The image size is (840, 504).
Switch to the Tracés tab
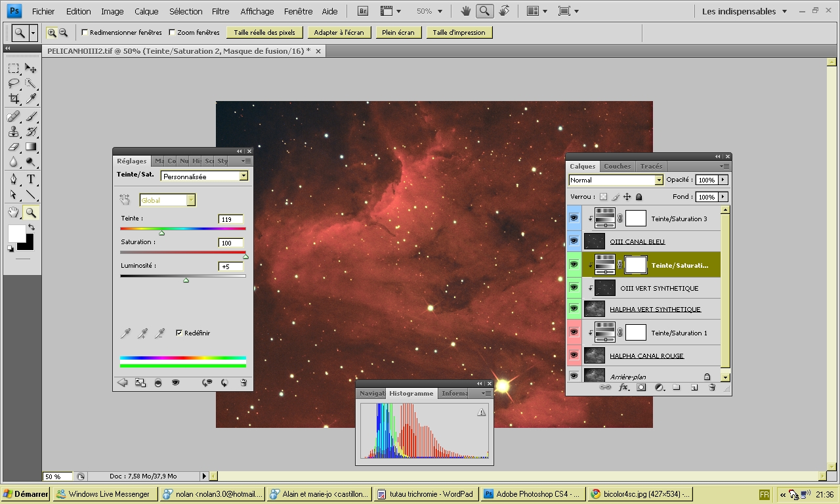pos(651,166)
